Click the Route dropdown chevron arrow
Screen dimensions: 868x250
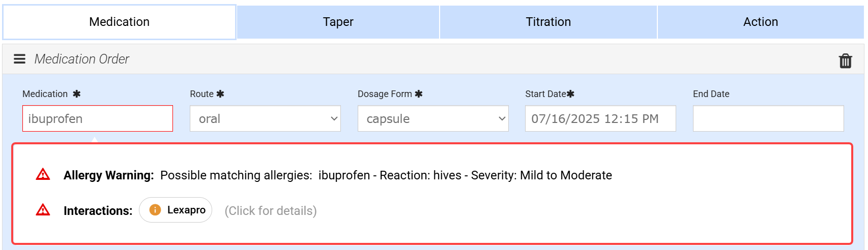[334, 118]
